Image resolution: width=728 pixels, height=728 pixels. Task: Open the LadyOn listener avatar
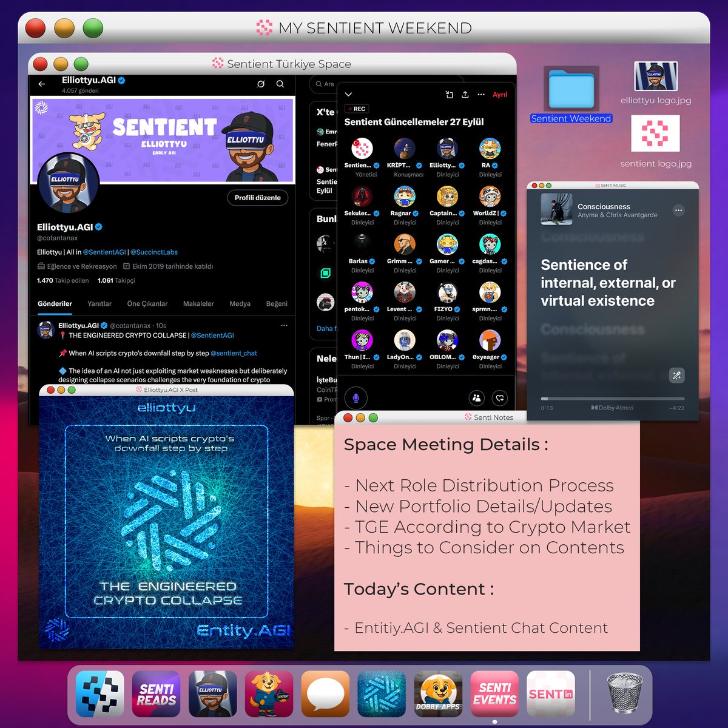click(x=405, y=340)
